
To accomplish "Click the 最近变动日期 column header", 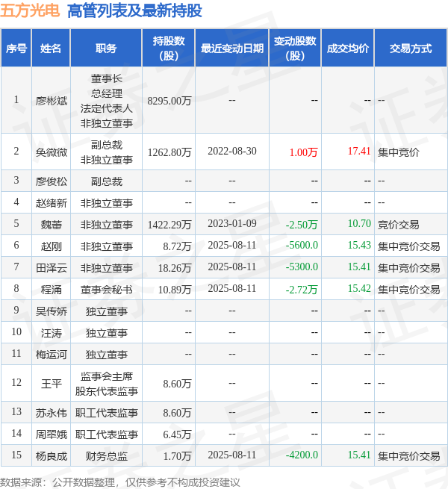I will [231, 49].
